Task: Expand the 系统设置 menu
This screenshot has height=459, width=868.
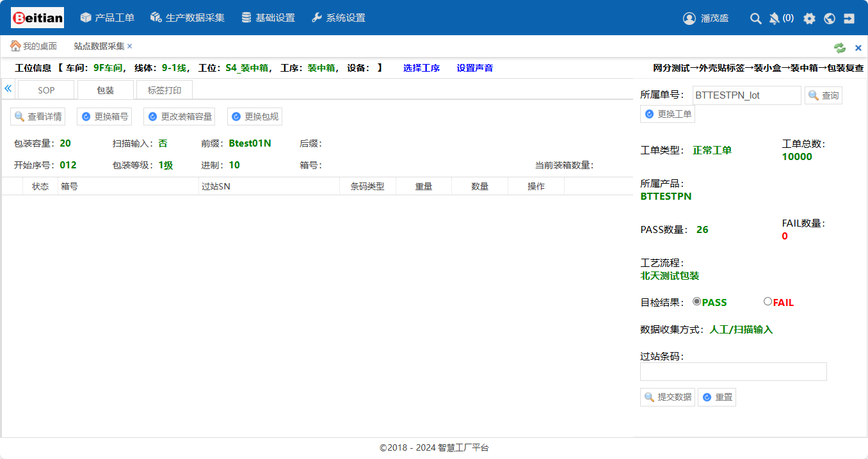Action: 339,18
